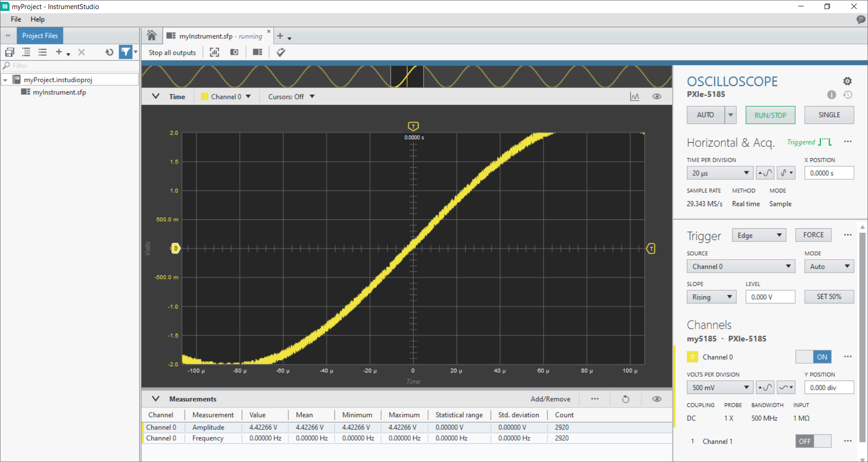Open the Help menu
This screenshot has width=868, height=462.
pyautogui.click(x=38, y=19)
